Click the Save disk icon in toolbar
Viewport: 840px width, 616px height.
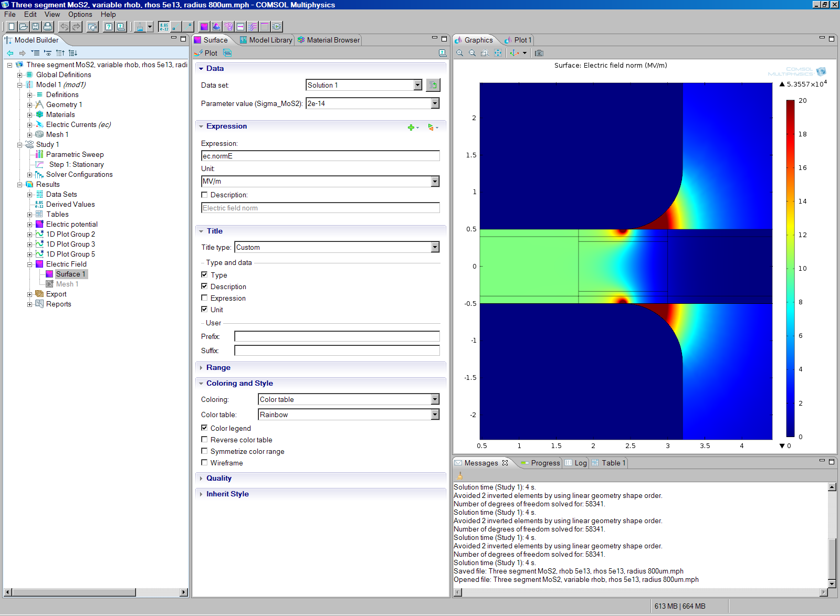pos(35,27)
